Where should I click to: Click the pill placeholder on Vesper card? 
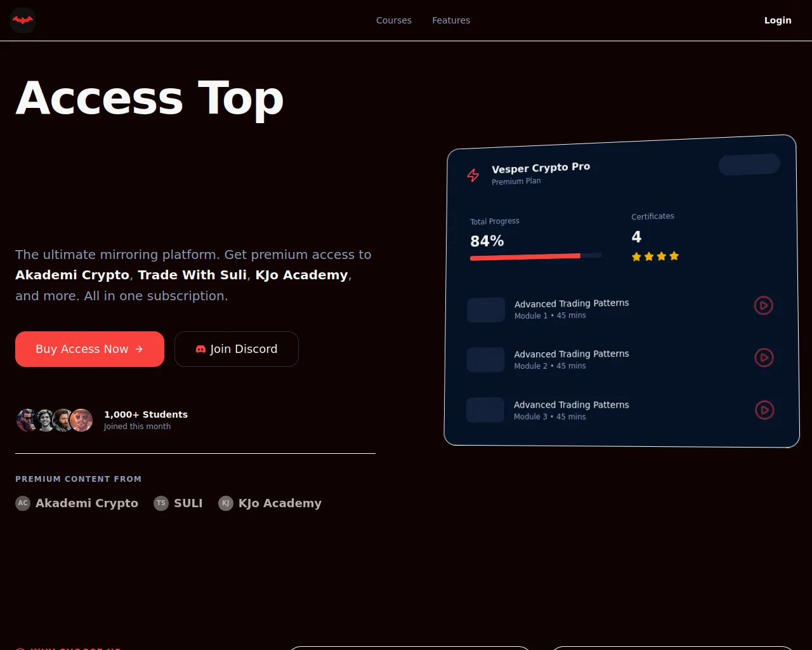coord(749,164)
